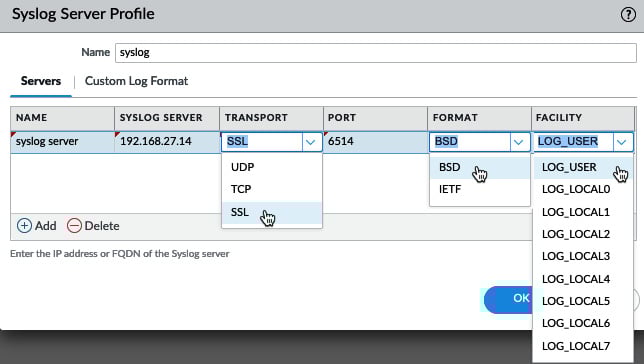Select TCP from the transport list

[272, 189]
